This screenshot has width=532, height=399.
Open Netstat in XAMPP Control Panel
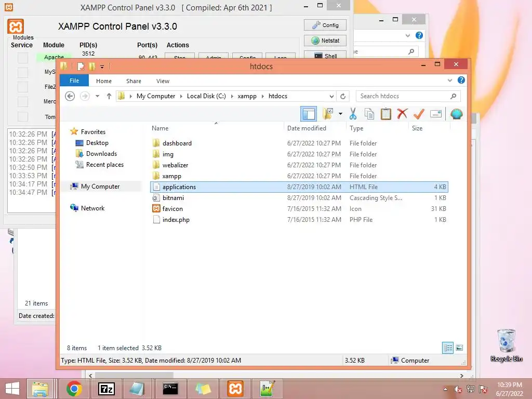tap(325, 41)
